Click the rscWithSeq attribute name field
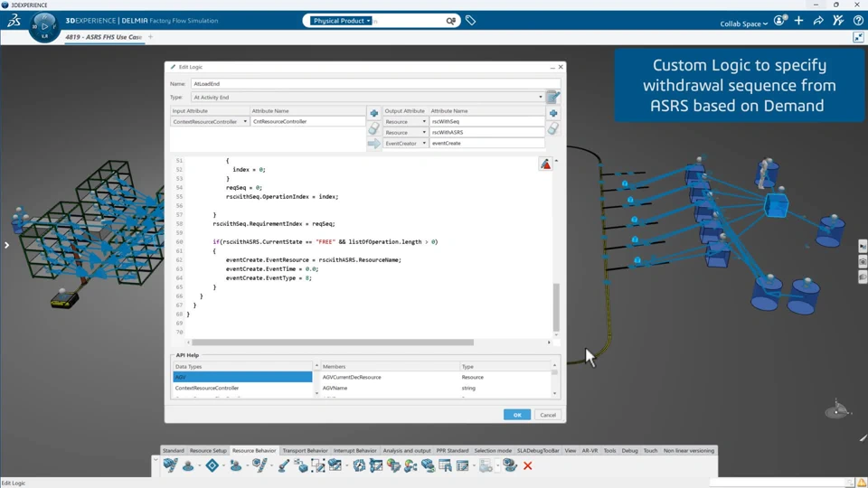Viewport: 868px width, 488px height. pyautogui.click(x=487, y=122)
